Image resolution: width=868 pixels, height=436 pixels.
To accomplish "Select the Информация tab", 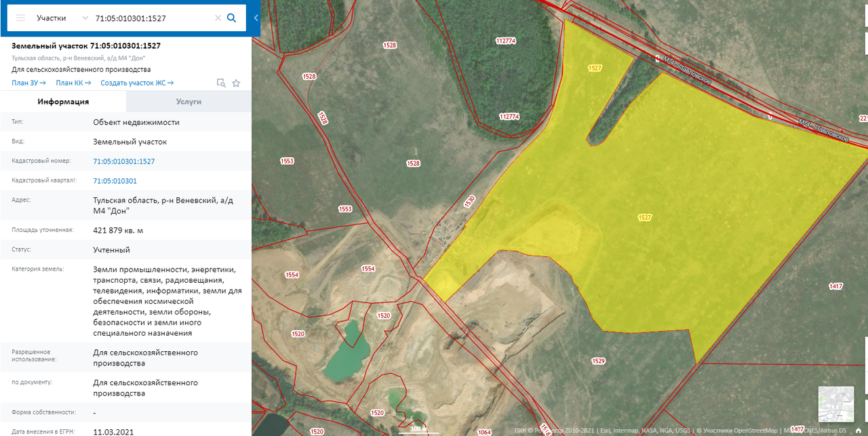I will click(x=63, y=102).
